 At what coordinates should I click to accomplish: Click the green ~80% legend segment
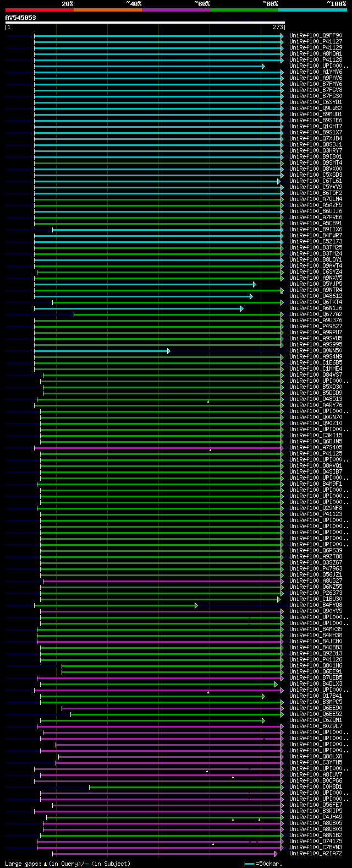pos(244,10)
